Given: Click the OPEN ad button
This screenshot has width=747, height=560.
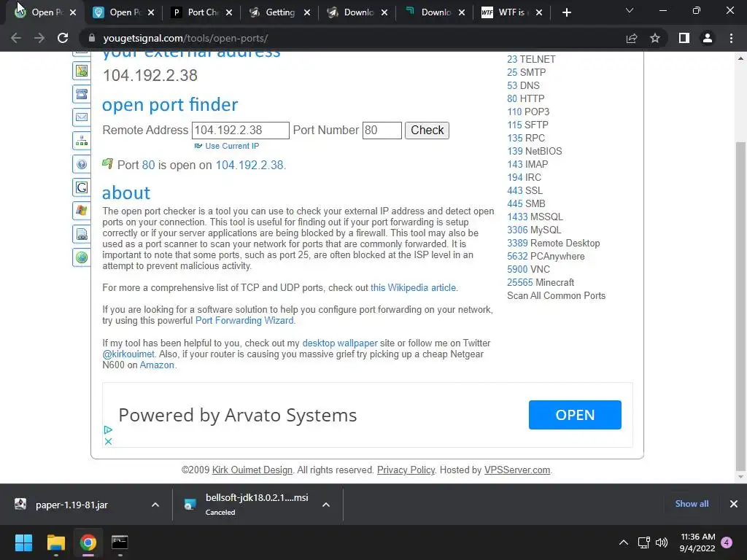Looking at the screenshot, I should (575, 415).
